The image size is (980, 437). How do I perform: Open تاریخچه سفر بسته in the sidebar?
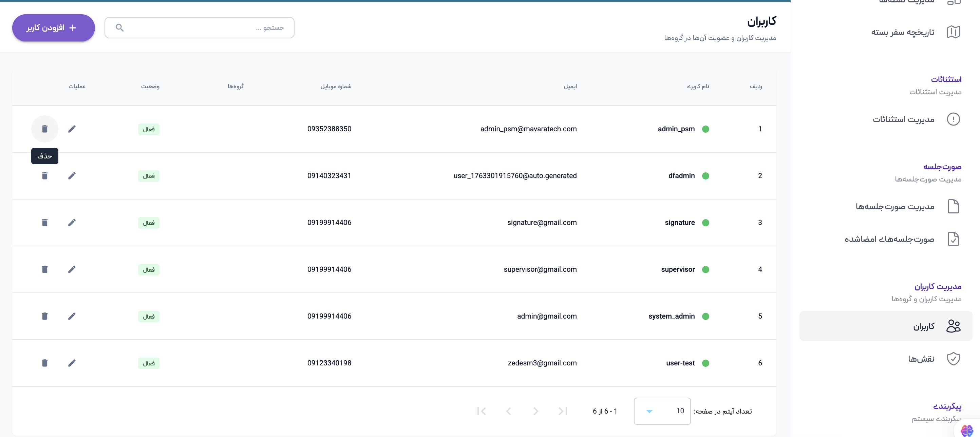902,32
